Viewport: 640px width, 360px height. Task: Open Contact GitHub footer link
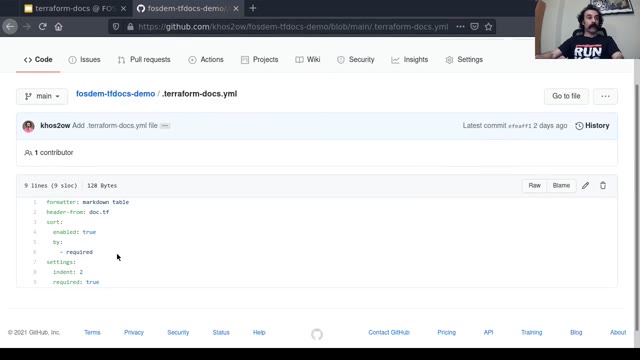[389, 333]
